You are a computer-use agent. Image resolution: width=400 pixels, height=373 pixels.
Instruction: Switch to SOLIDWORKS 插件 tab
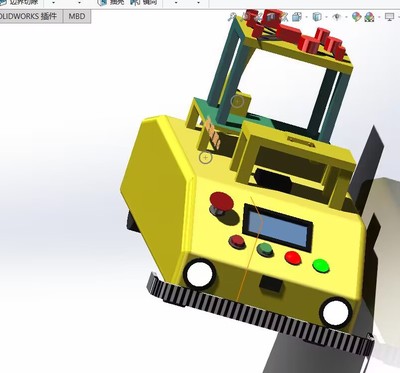[29, 16]
